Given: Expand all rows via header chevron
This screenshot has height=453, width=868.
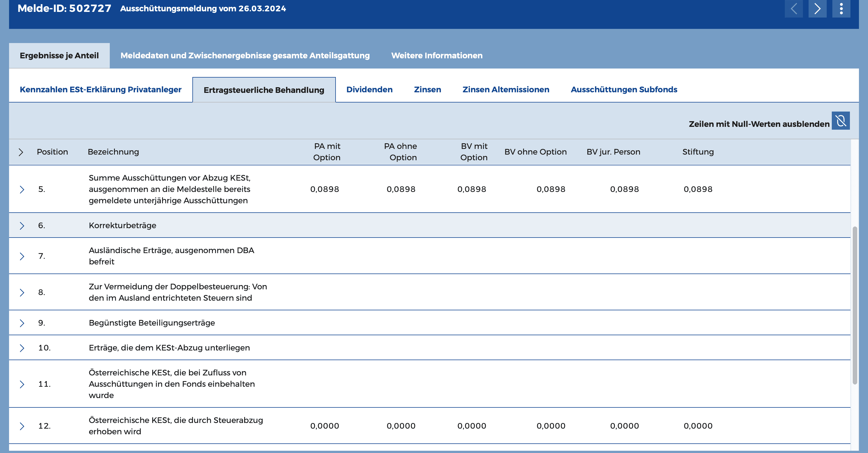Looking at the screenshot, I should click(21, 152).
